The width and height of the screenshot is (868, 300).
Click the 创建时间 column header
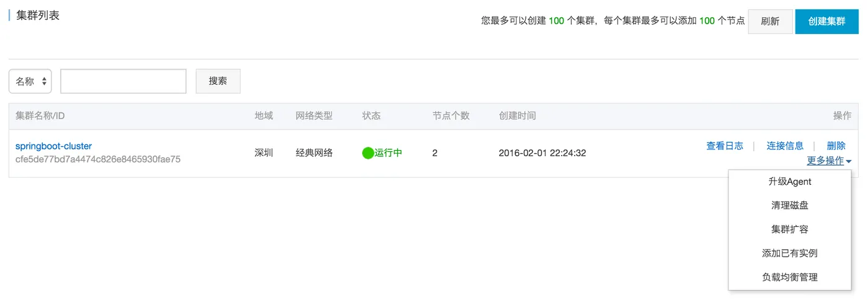click(517, 116)
